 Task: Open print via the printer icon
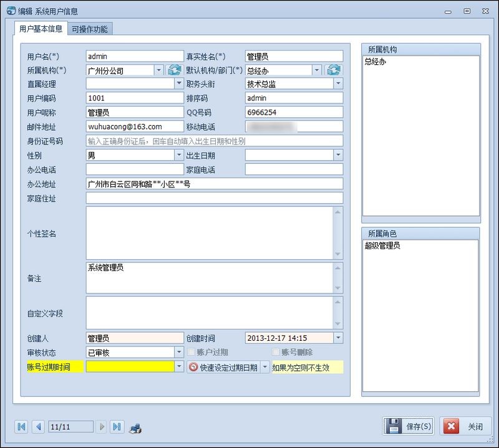click(137, 427)
